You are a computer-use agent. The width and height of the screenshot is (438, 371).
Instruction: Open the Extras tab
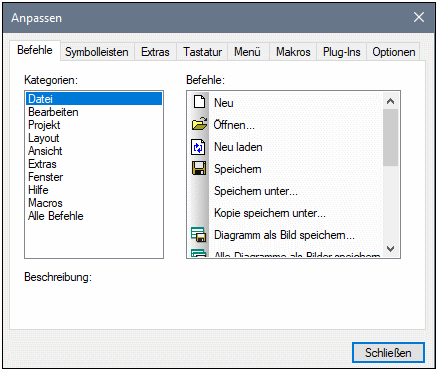pos(155,52)
